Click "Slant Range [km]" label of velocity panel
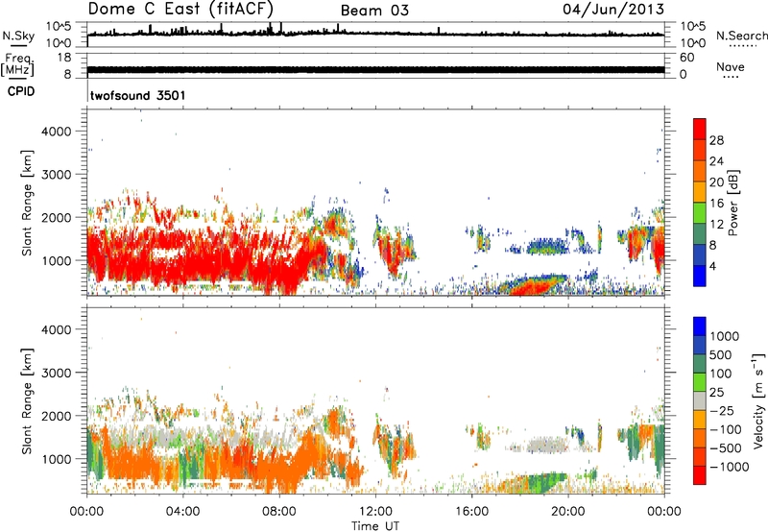The image size is (768, 532). 27,401
